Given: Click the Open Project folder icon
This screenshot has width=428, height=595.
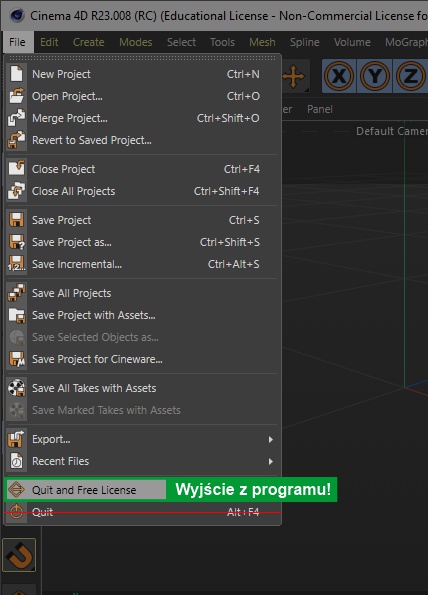Looking at the screenshot, I should (16, 96).
